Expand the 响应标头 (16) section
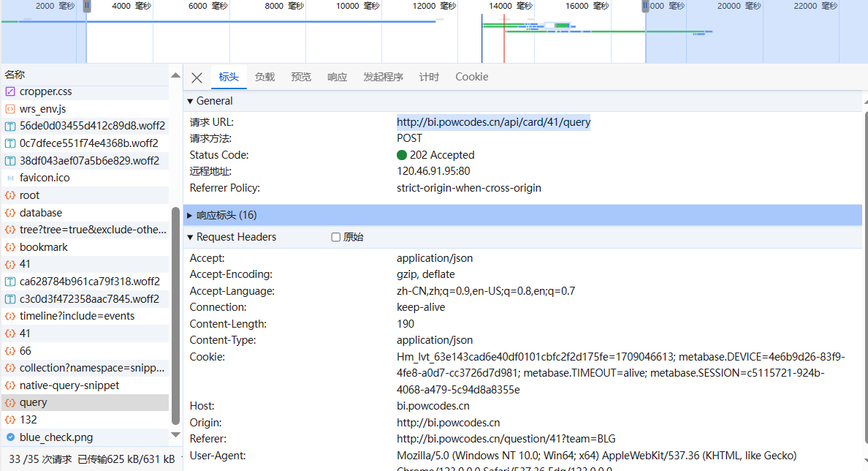The width and height of the screenshot is (868, 471). pyautogui.click(x=189, y=215)
